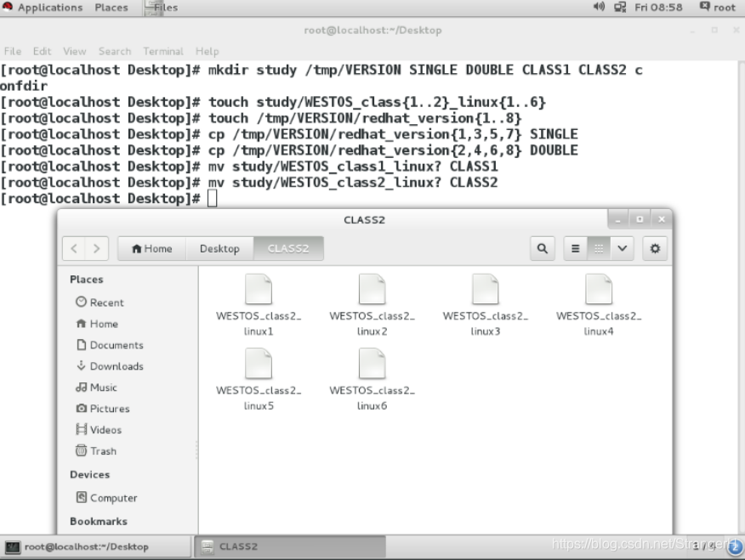Switch to root@localhost terminal in taskbar
The width and height of the screenshot is (745, 560).
tap(96, 546)
